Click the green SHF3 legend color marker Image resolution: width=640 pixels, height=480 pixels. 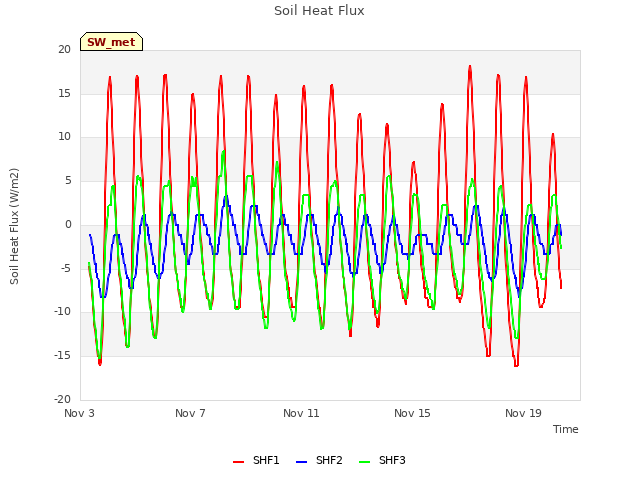pyautogui.click(x=364, y=462)
